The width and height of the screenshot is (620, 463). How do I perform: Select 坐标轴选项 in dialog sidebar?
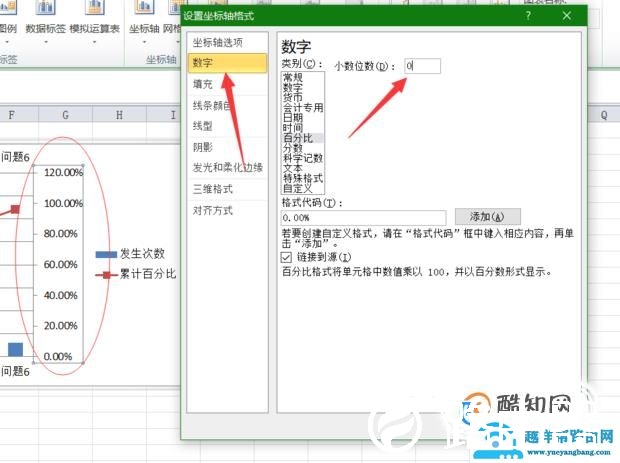227,42
